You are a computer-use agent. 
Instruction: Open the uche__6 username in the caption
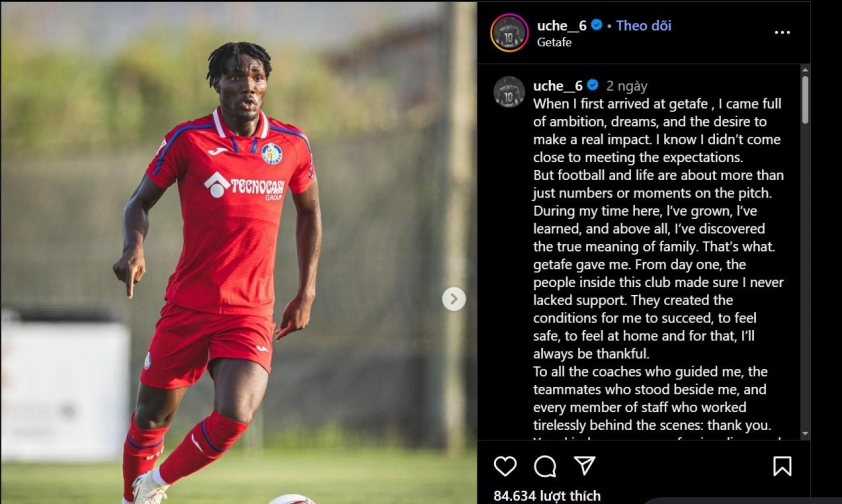click(557, 86)
